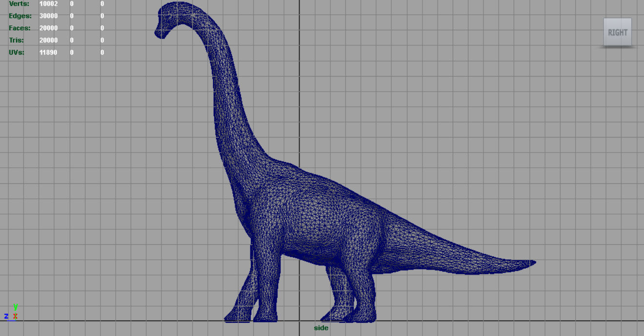Click the dinosaur's head at neck top

pyautogui.click(x=168, y=20)
